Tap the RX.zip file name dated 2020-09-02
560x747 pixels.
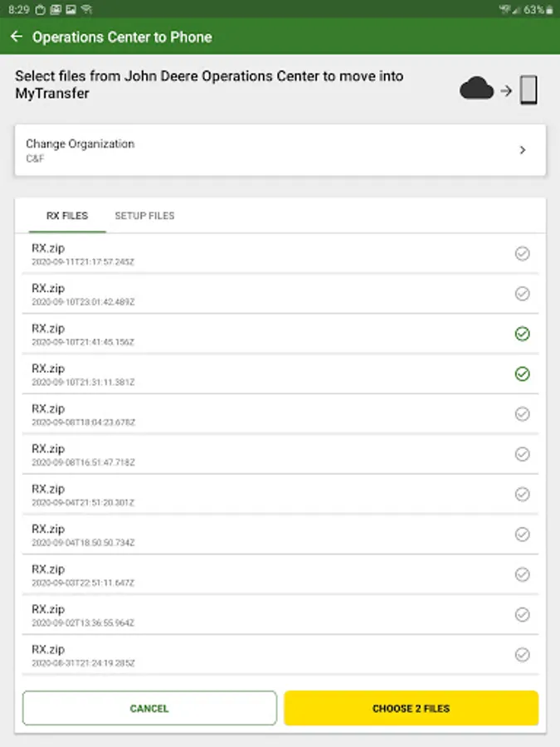48,609
